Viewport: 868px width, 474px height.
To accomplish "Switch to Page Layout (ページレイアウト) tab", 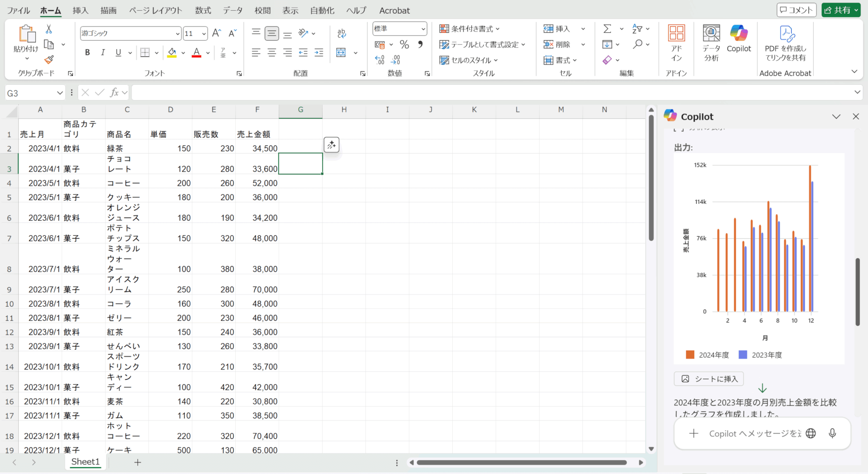I will pos(156,10).
